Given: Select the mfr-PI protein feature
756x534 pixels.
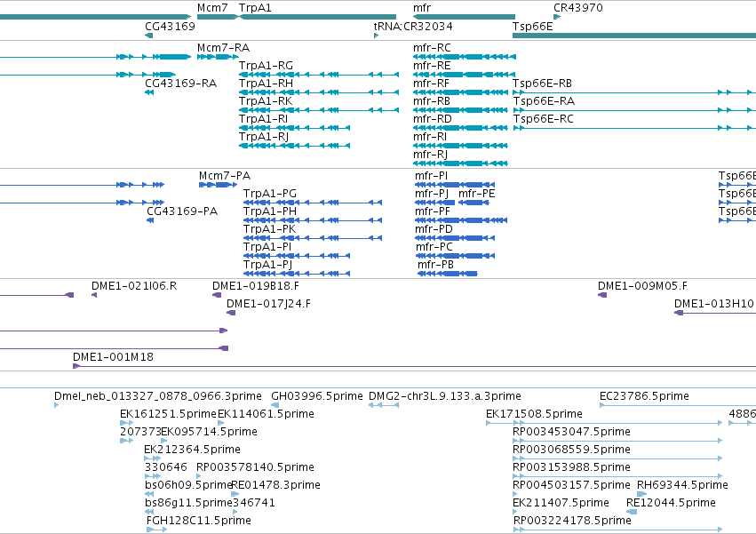Looking at the screenshot, I should pos(455,185).
